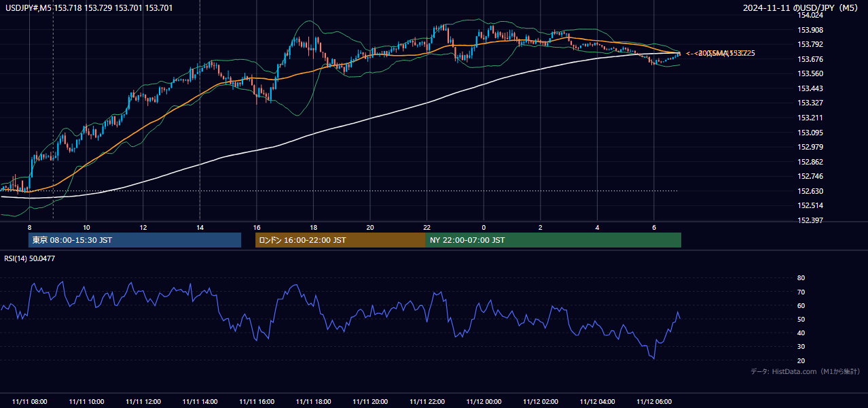
Task: Click the RSI scale value 70
Action: (x=801, y=292)
